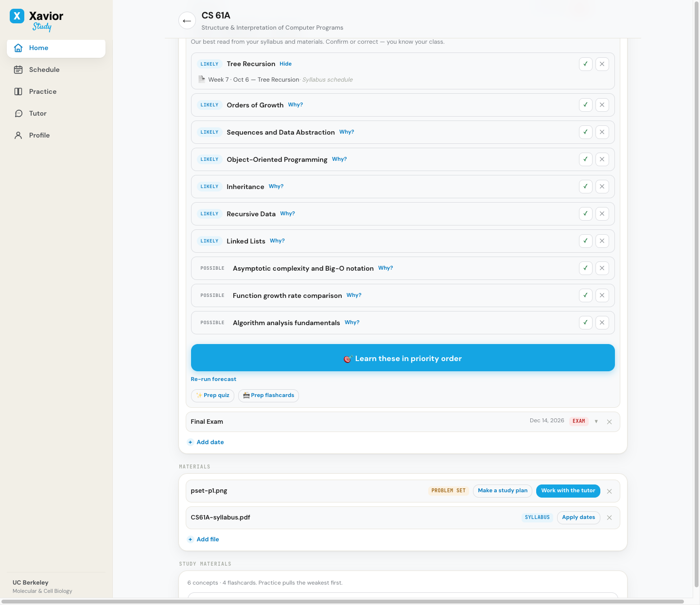Click Work with the tutor button
This screenshot has height=605, width=700.
tap(568, 491)
